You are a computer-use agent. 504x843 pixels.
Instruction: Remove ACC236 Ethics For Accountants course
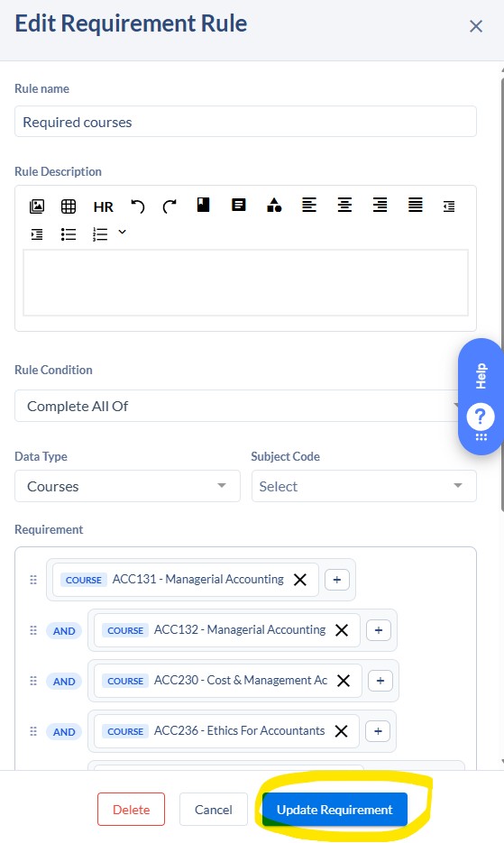coord(341,731)
